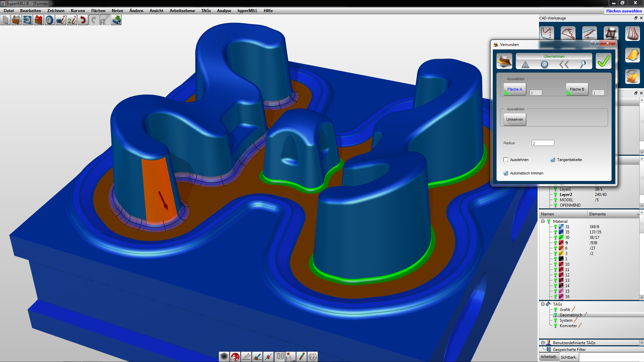Click the blue gear icon in the top toolbar
The height and width of the screenshot is (362, 644).
click(50, 20)
